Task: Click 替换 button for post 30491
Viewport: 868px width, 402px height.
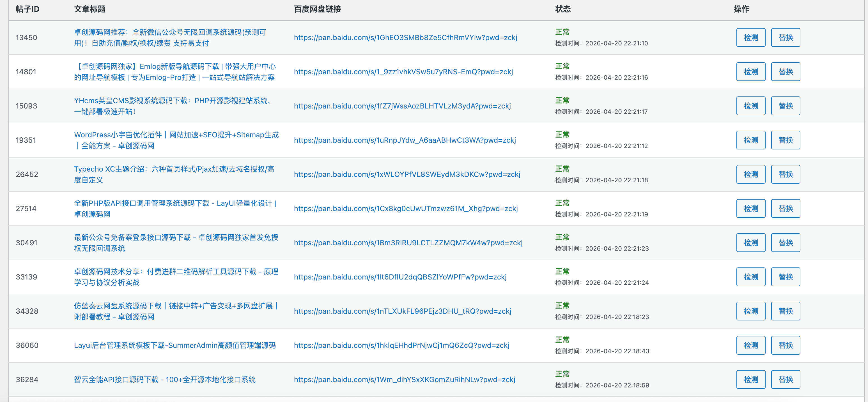Action: 786,242
